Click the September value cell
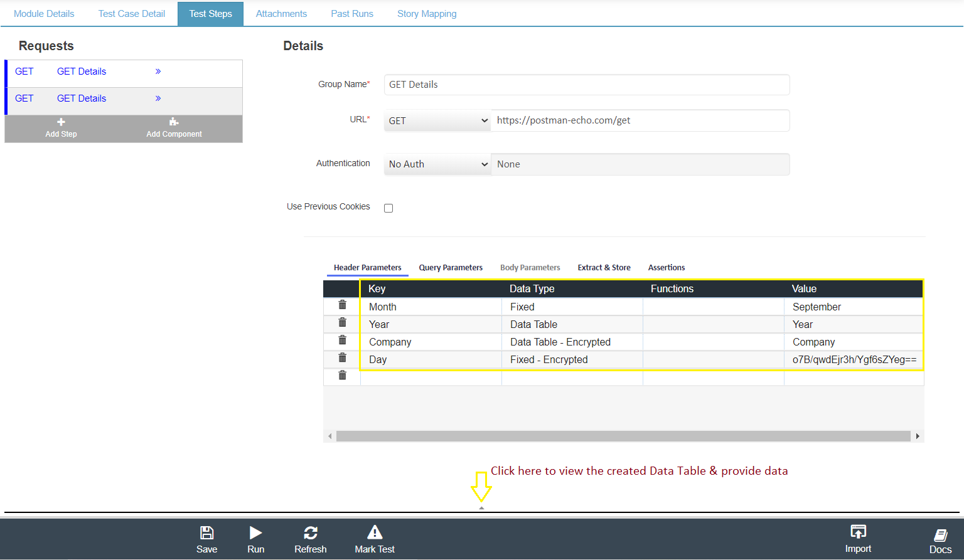 click(x=854, y=307)
